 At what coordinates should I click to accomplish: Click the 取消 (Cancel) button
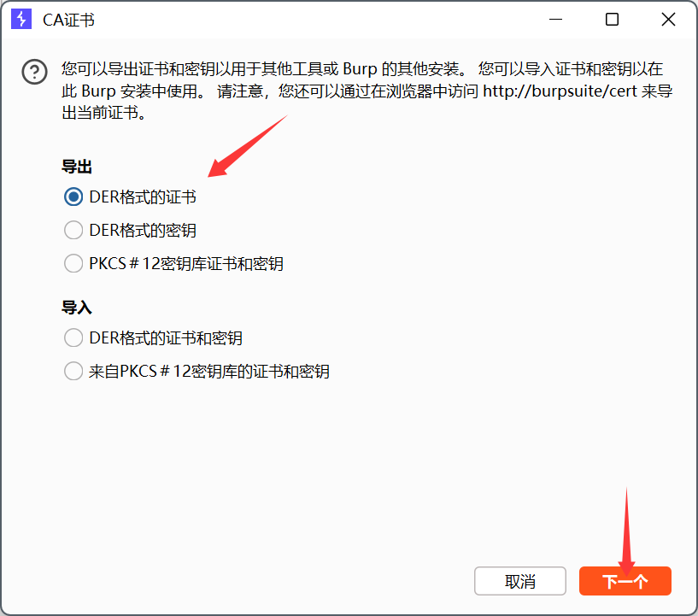point(520,581)
